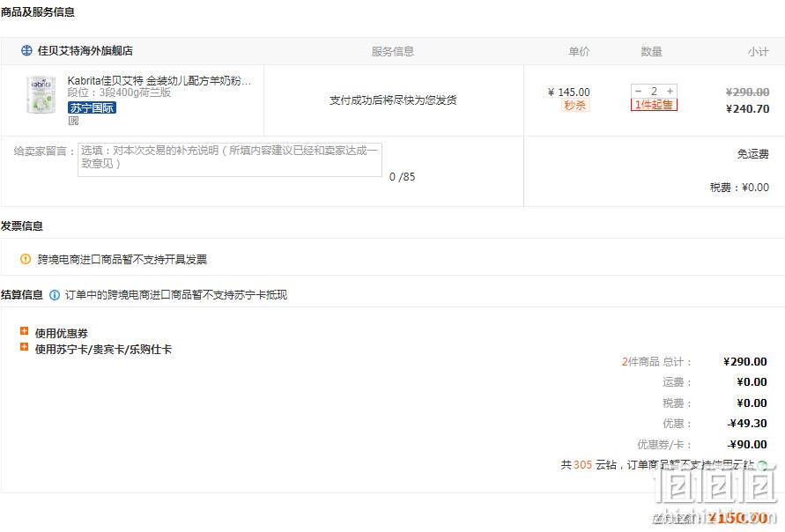Viewport: 785px width, 532px height.
Task: Click the 苏宁国际 badge
Action: click(x=93, y=107)
